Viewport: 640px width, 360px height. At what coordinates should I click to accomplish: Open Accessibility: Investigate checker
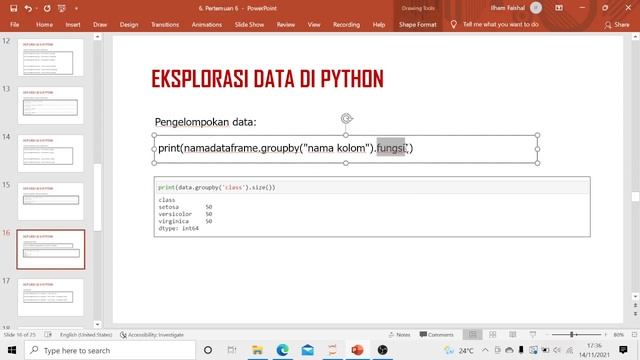pos(152,335)
